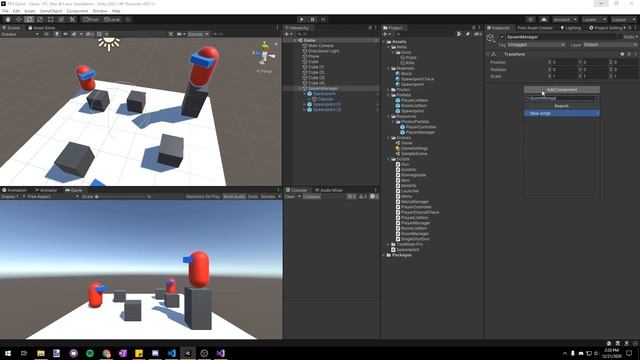
Task: Expand the Photon folder in Project
Action: (x=388, y=89)
